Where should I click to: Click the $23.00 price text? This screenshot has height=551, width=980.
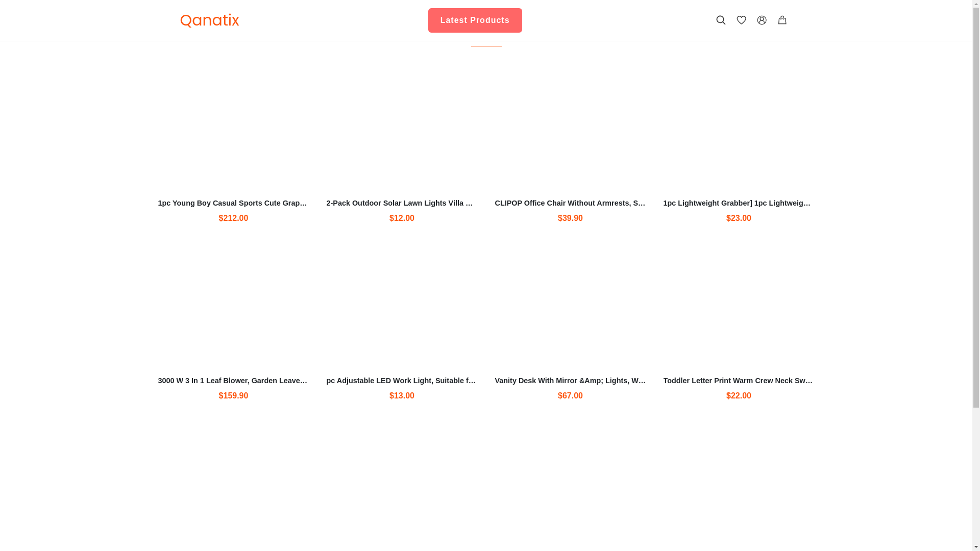(739, 218)
